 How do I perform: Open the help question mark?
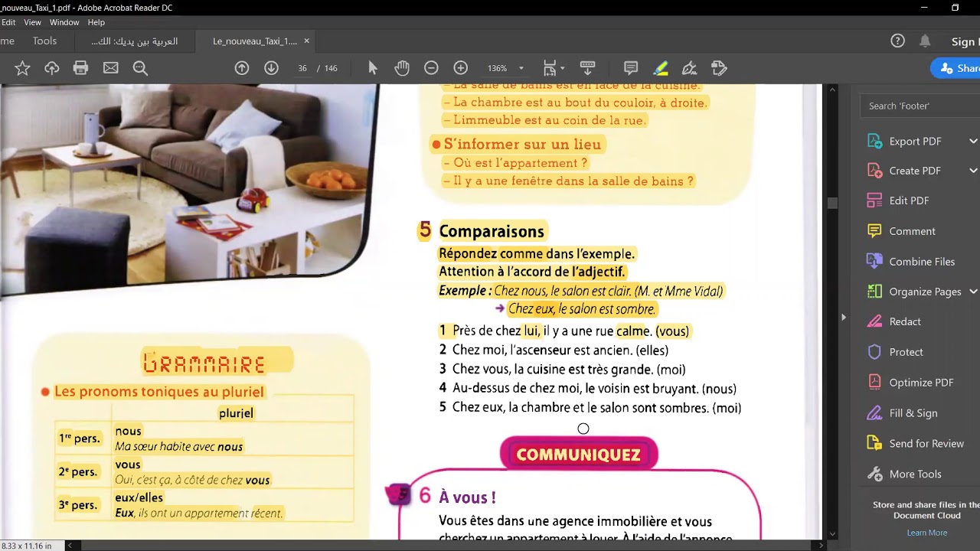pyautogui.click(x=897, y=41)
